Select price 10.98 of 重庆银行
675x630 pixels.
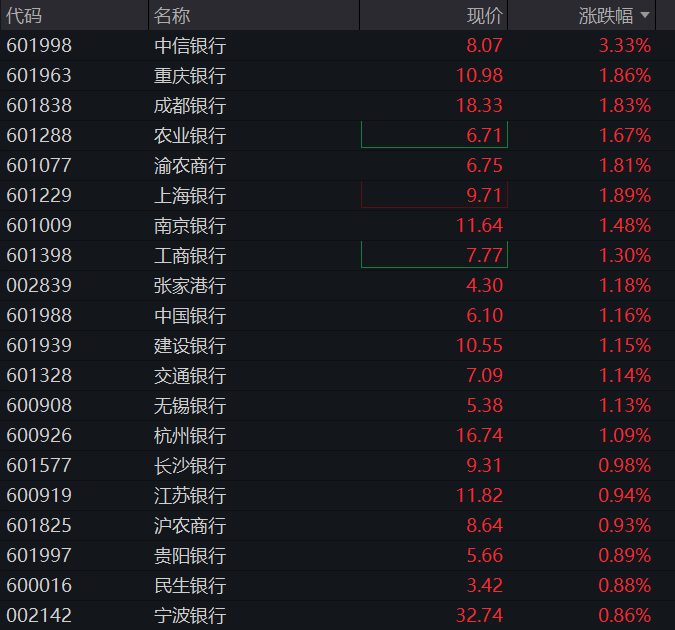click(479, 76)
